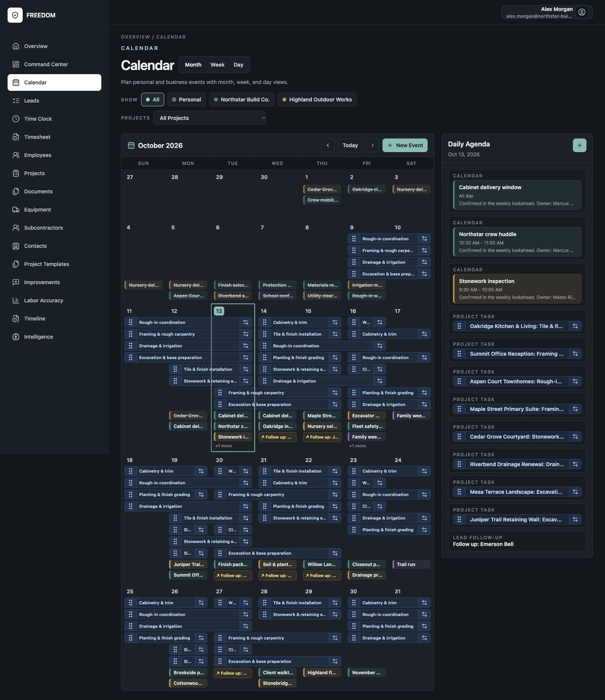Screen dimensions: 605x700
Task: Click the Overview breadcrumb link
Action: pos(135,37)
